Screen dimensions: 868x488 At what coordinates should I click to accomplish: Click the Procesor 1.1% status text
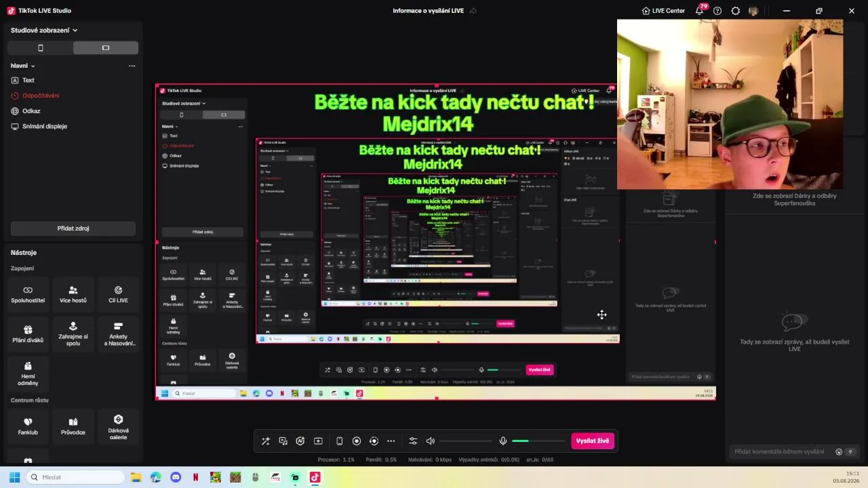[336, 460]
